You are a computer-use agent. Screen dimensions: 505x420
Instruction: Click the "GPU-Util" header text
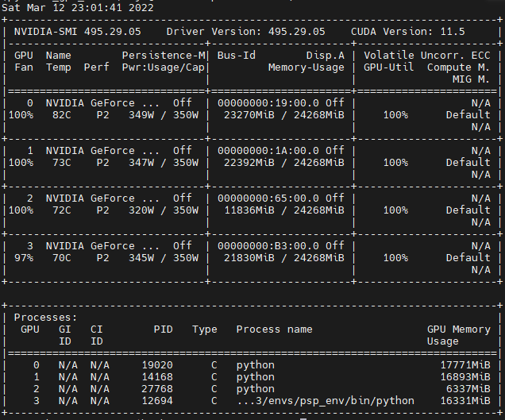pyautogui.click(x=389, y=67)
